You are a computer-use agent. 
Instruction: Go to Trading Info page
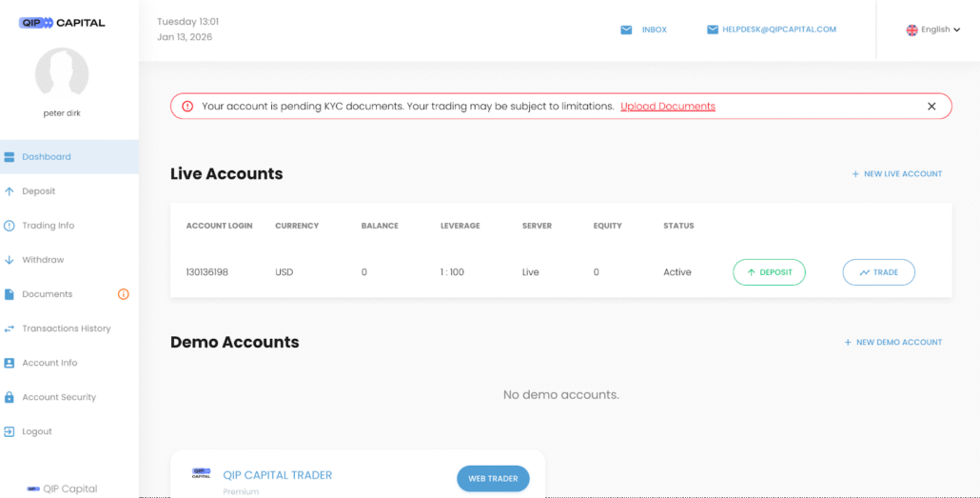pos(48,226)
